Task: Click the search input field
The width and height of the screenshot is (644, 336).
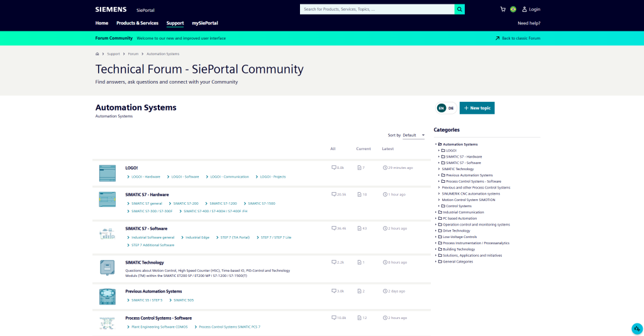Action: pos(376,9)
